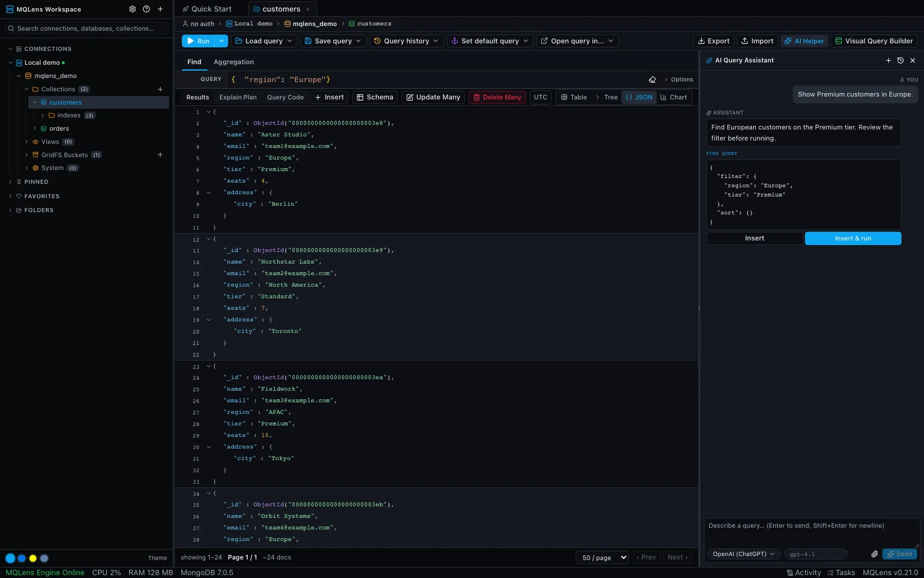924x578 pixels.
Task: Select the yellow theme swatch
Action: coord(33,558)
